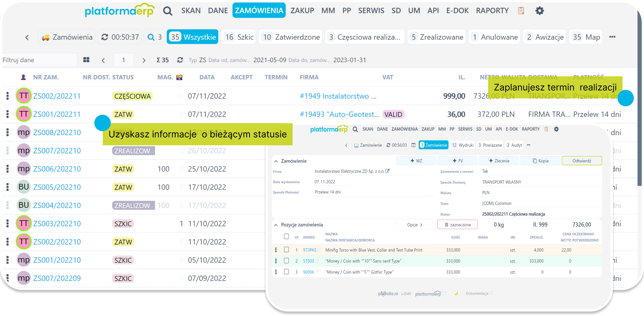Switch to grid view using the layout icon
The image size is (644, 316).
point(86,60)
